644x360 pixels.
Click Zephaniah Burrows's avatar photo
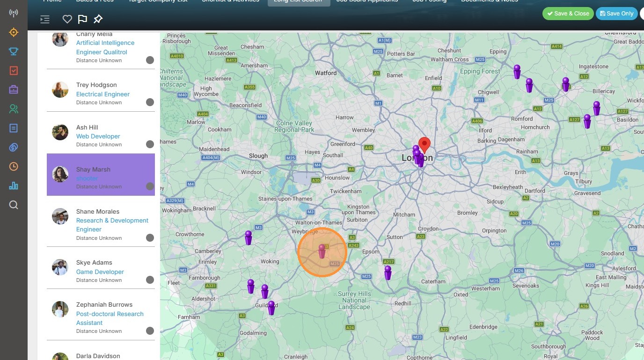tap(60, 309)
